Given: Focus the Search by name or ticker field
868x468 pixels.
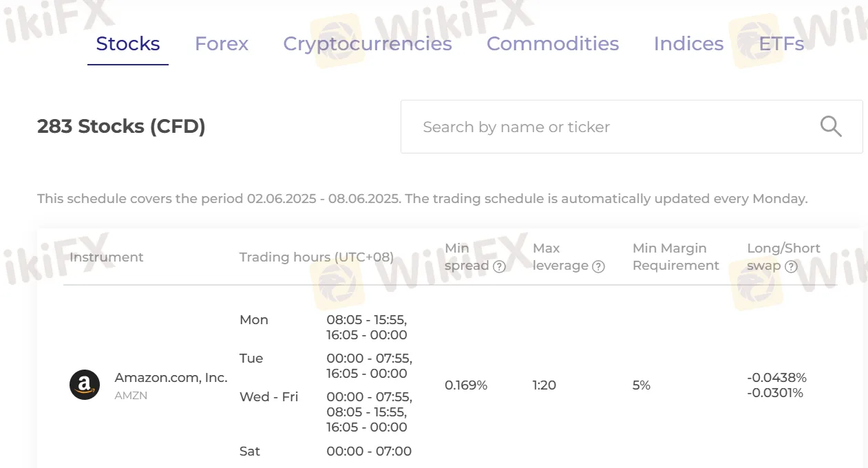Looking at the screenshot, I should coord(631,127).
